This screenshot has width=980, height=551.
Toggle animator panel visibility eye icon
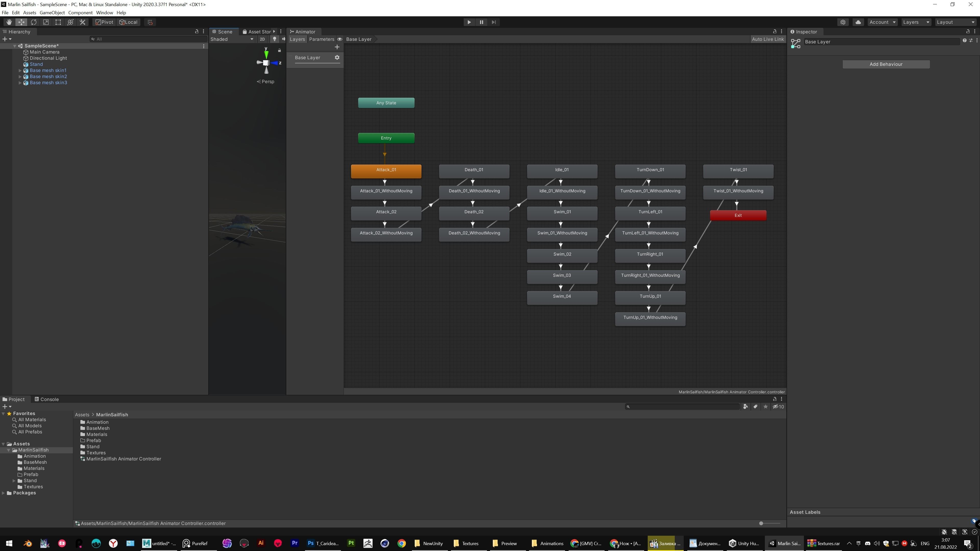(x=340, y=39)
